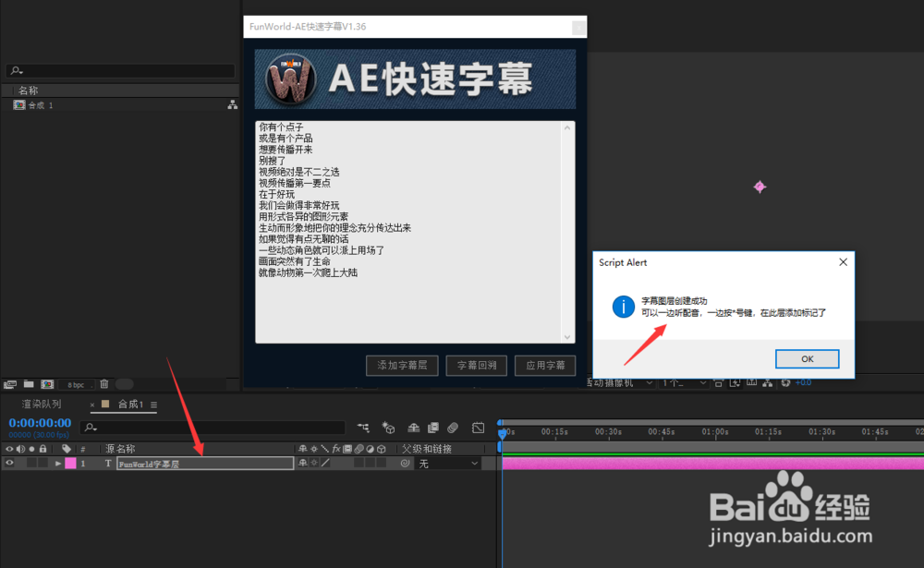Toggle hide shy layers icon
The width and height of the screenshot is (924, 568).
414,428
